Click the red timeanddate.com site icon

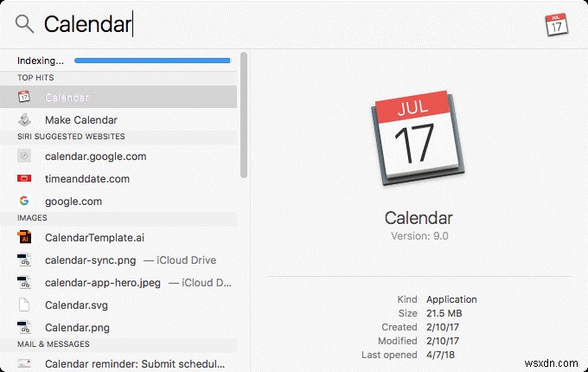coord(24,178)
